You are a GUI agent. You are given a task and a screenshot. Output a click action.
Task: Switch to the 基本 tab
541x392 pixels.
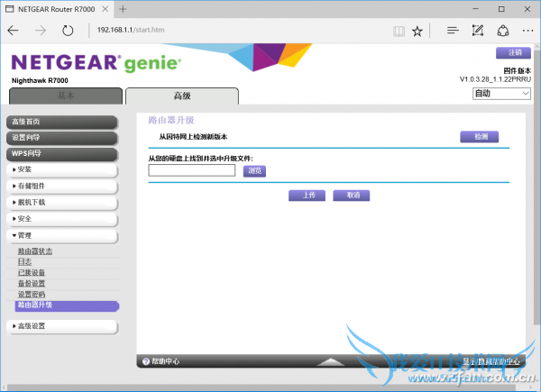coord(66,96)
